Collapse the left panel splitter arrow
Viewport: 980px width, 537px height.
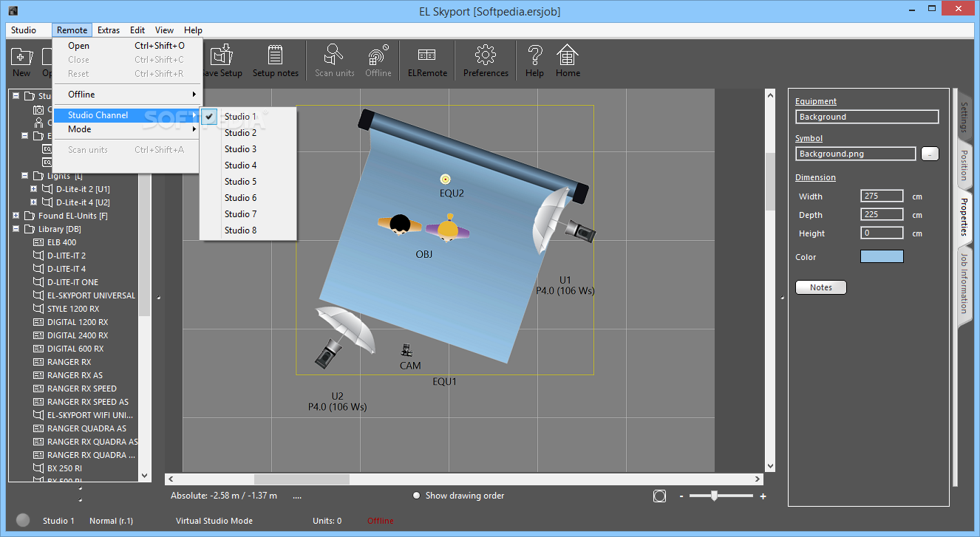click(158, 298)
